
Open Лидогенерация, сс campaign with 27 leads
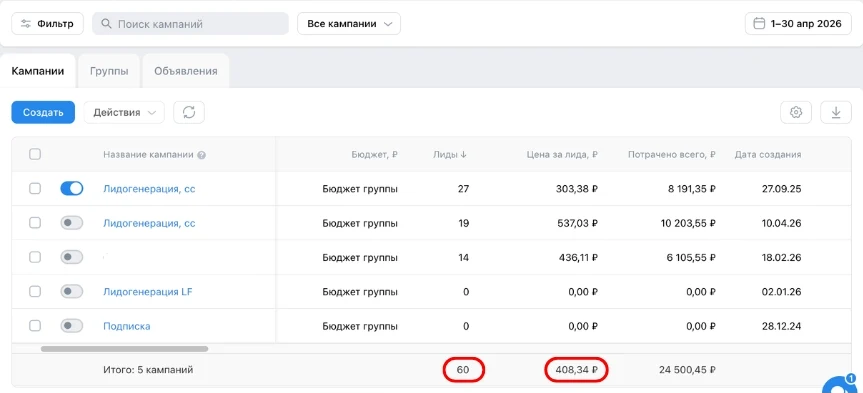point(149,189)
